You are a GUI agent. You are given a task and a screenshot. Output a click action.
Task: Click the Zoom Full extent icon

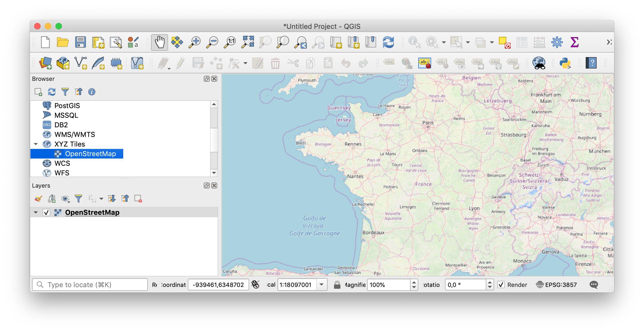coord(248,42)
